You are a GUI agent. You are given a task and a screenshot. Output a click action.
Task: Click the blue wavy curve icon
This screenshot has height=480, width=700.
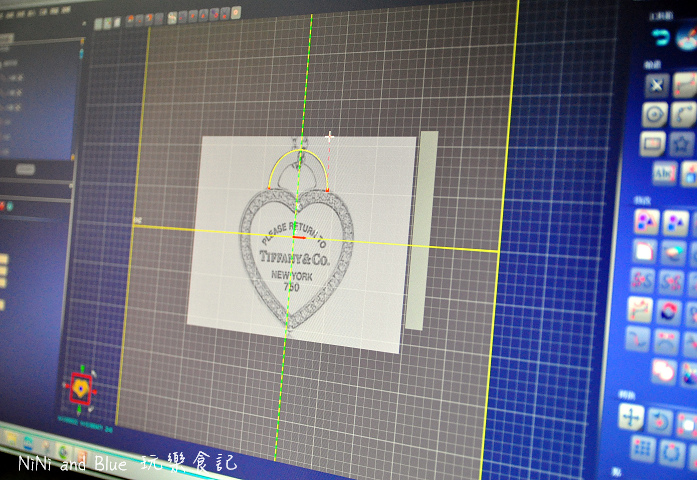[638, 339]
